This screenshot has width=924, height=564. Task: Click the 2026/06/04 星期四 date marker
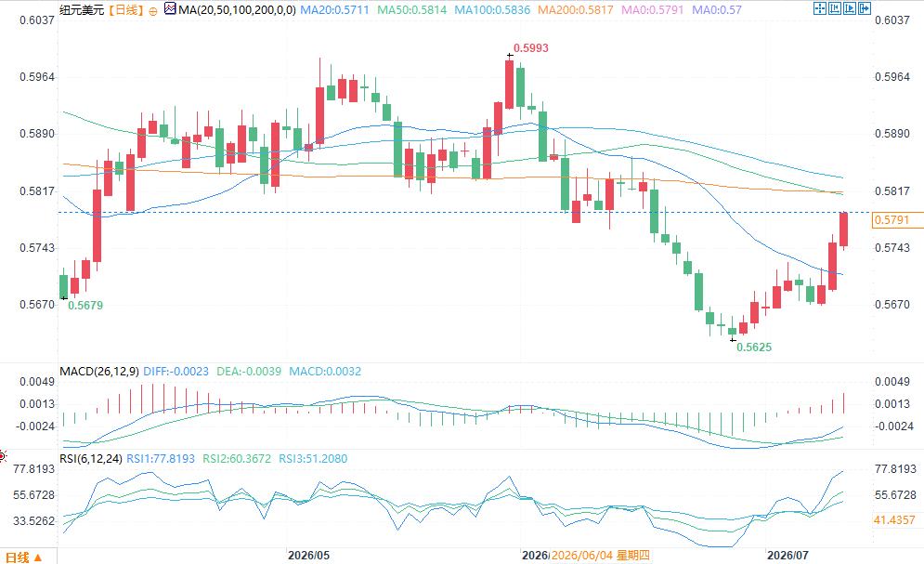[601, 555]
